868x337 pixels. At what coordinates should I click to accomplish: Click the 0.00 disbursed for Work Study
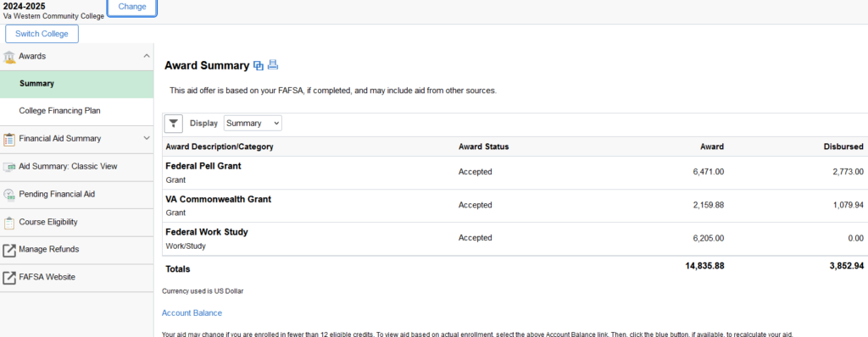pos(855,238)
